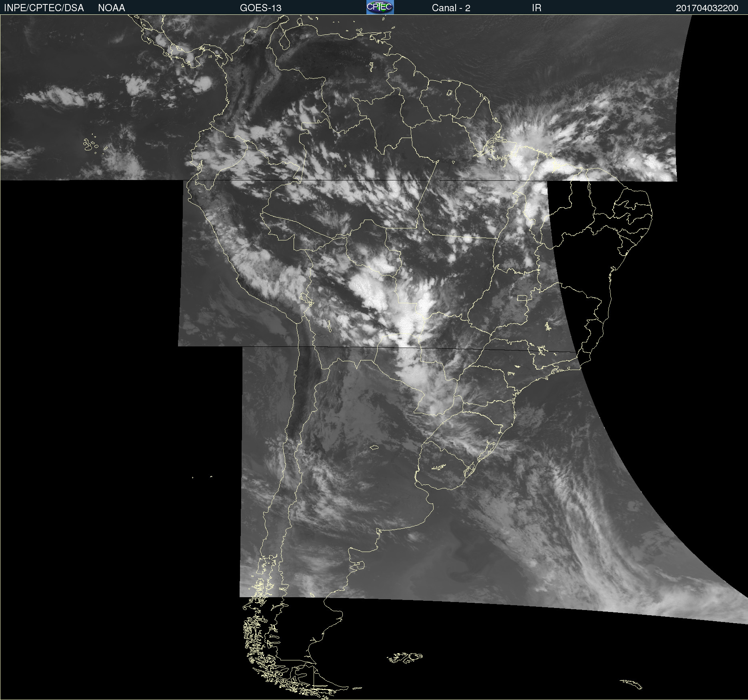Click the IR label in the header
The image size is (748, 700).
tap(536, 8)
